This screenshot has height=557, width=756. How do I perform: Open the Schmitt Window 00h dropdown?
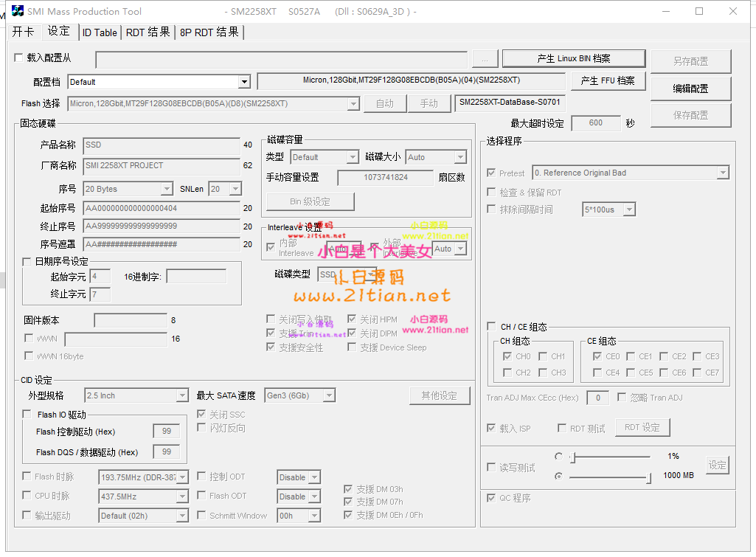click(314, 516)
